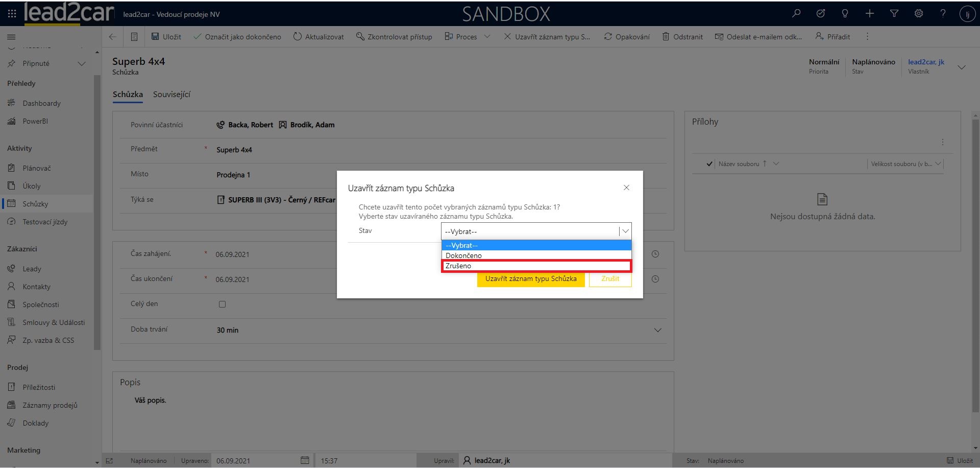The image size is (980, 468).
Task: Click the plus quick create icon
Action: 870,14
